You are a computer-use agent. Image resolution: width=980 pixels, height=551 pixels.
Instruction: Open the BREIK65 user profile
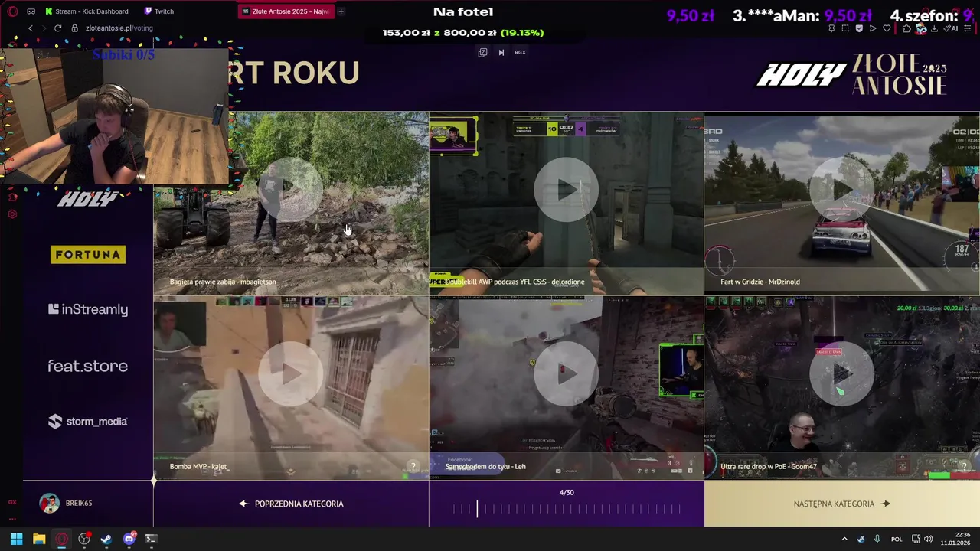[x=66, y=503]
